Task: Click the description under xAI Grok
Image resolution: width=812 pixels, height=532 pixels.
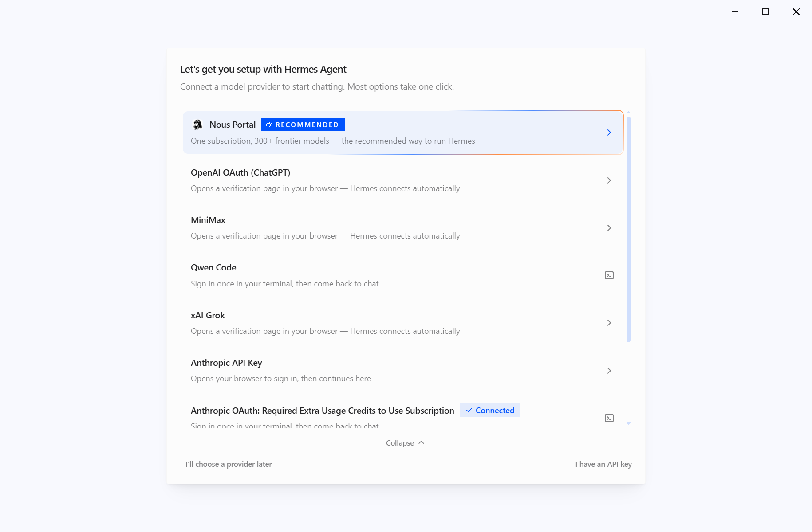Action: point(325,331)
